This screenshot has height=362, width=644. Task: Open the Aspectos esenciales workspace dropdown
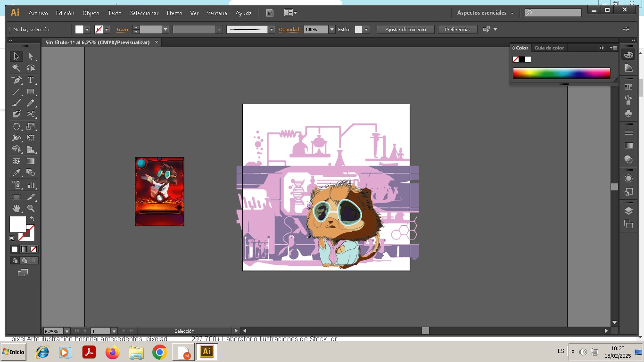pos(485,13)
